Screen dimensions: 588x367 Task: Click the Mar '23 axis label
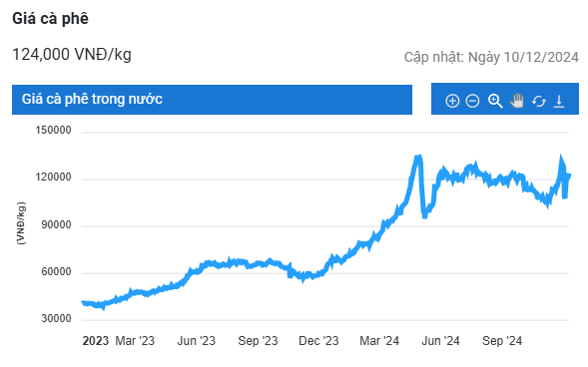(x=135, y=341)
